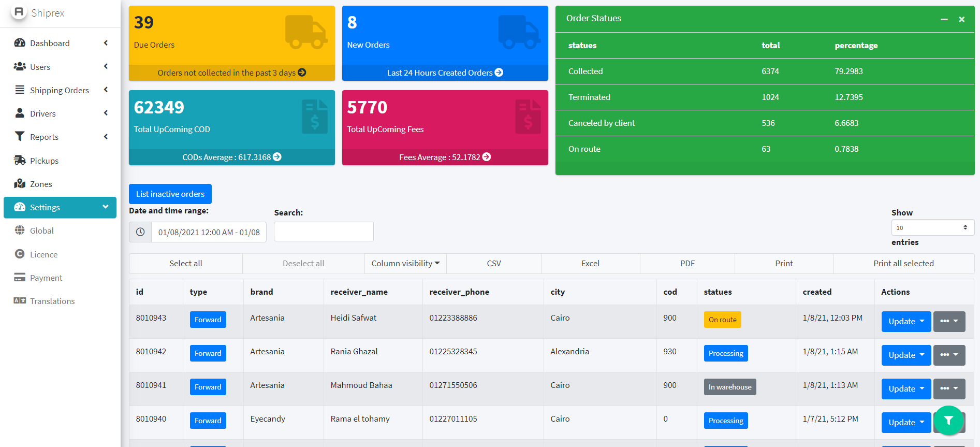Image resolution: width=980 pixels, height=447 pixels.
Task: Click the Pickups truck icon
Action: [20, 160]
